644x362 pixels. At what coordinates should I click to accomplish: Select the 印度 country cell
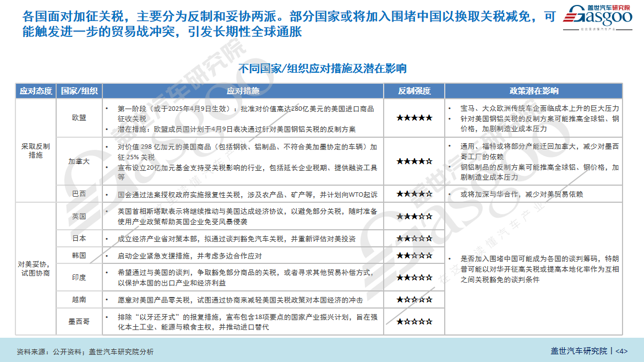click(x=79, y=277)
